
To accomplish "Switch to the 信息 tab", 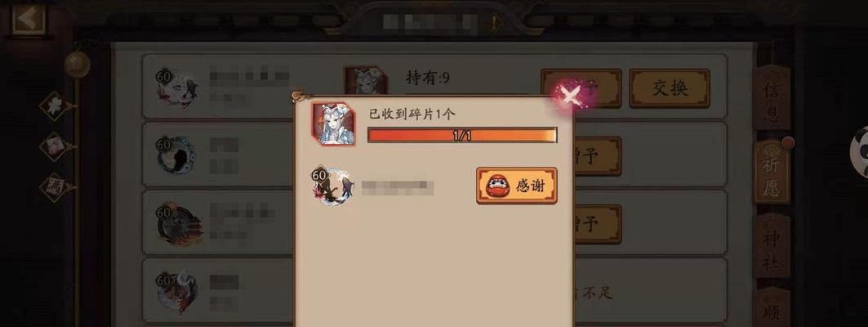I will pyautogui.click(x=772, y=99).
